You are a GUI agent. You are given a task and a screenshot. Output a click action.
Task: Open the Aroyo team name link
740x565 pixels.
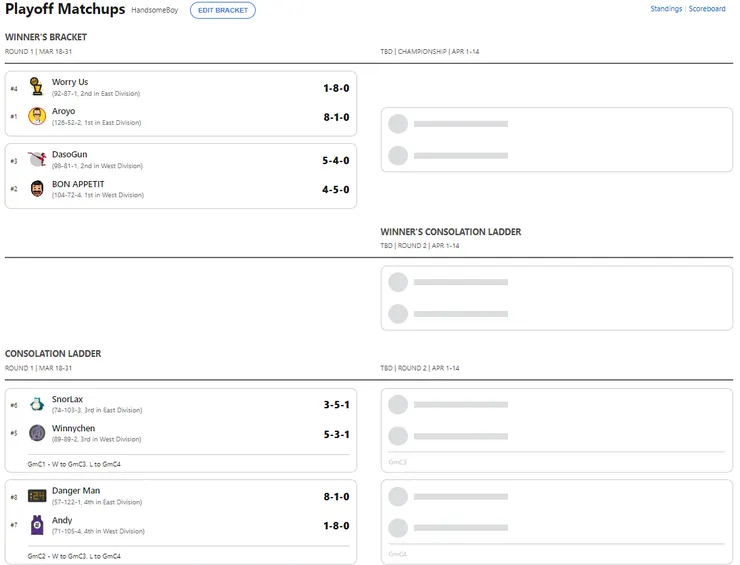pos(63,111)
